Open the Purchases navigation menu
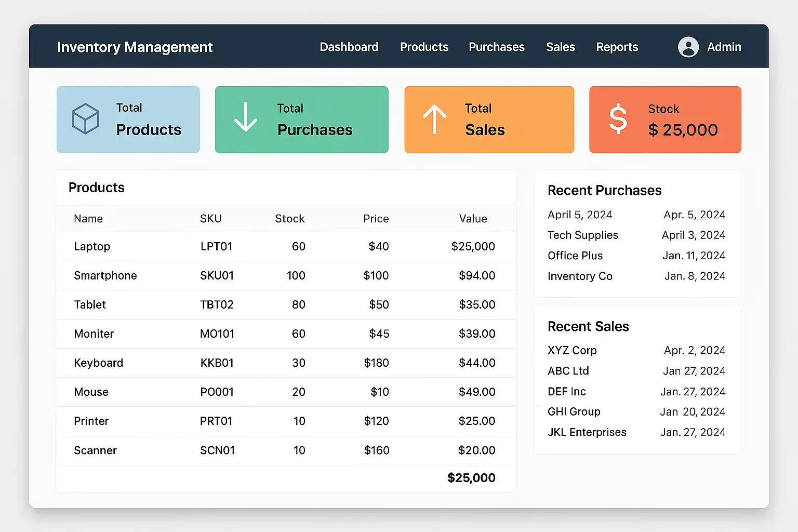 tap(496, 47)
